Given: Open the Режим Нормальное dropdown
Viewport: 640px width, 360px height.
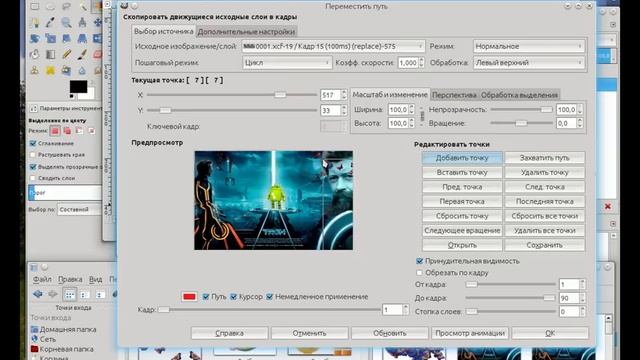Looking at the screenshot, I should click(x=529, y=47).
